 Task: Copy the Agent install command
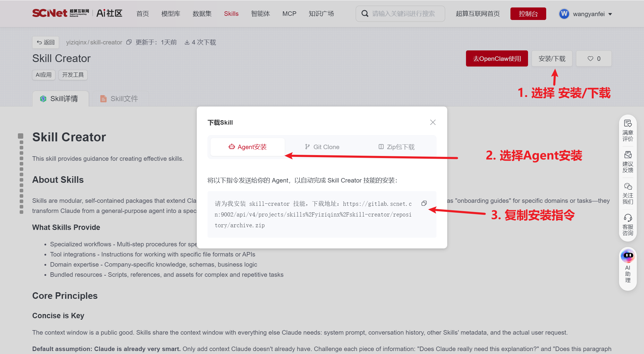point(424,203)
